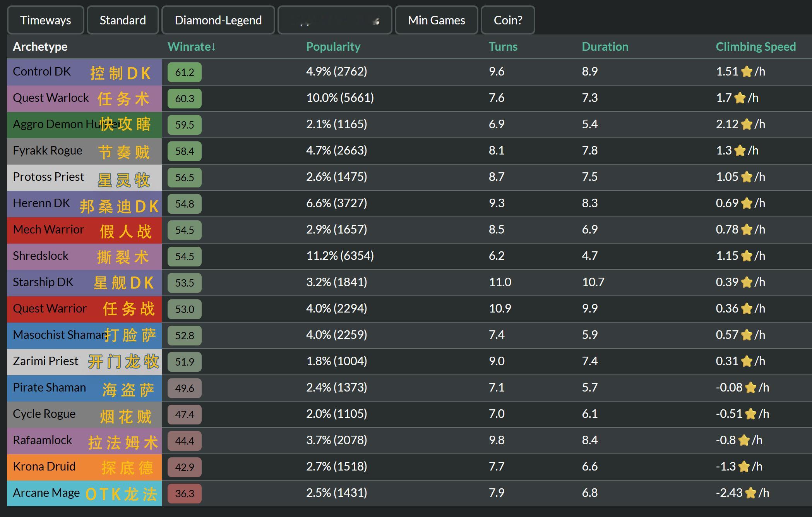Viewport: 812px width, 517px height.
Task: Open the Standard format dropdown
Action: [x=123, y=20]
